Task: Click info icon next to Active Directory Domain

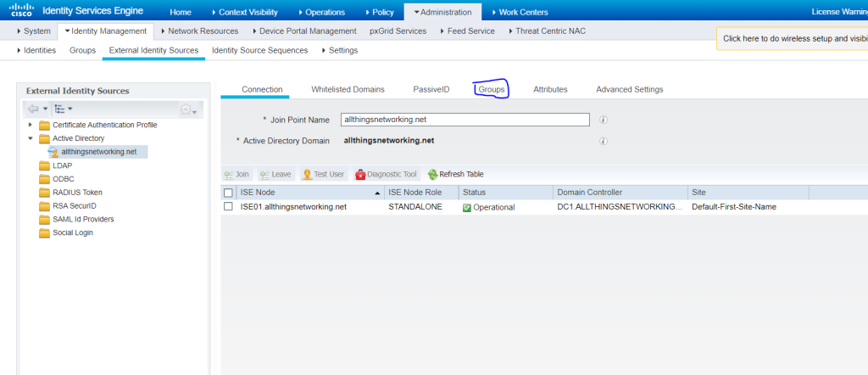Action: click(x=604, y=141)
